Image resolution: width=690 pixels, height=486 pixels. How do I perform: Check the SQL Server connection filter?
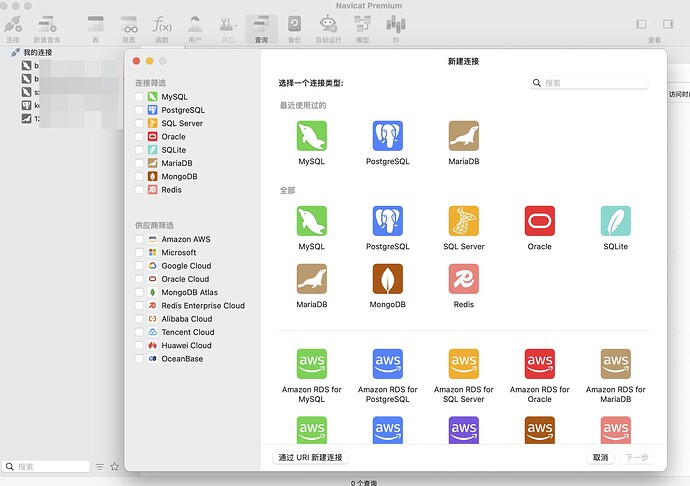click(x=139, y=123)
